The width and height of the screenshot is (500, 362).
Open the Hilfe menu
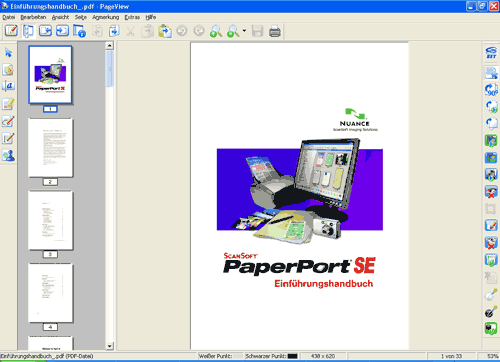click(x=151, y=17)
